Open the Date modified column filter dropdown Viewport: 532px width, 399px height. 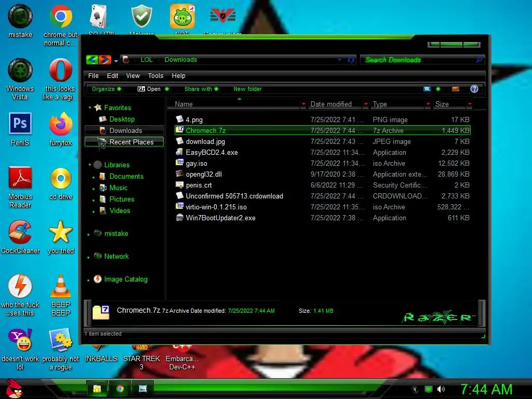366,104
